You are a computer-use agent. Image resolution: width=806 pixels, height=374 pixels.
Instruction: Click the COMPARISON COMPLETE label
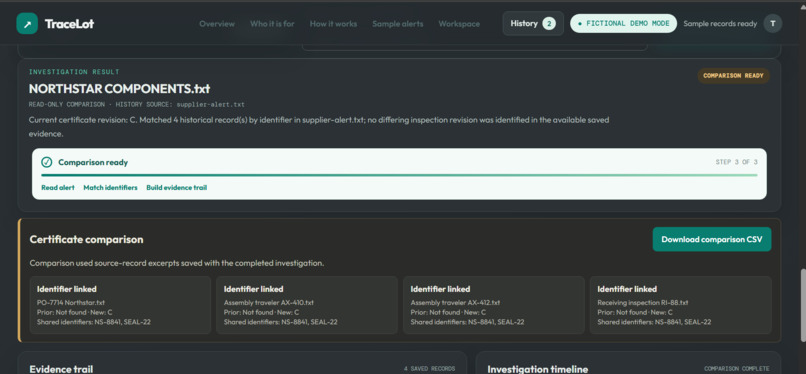pos(737,369)
